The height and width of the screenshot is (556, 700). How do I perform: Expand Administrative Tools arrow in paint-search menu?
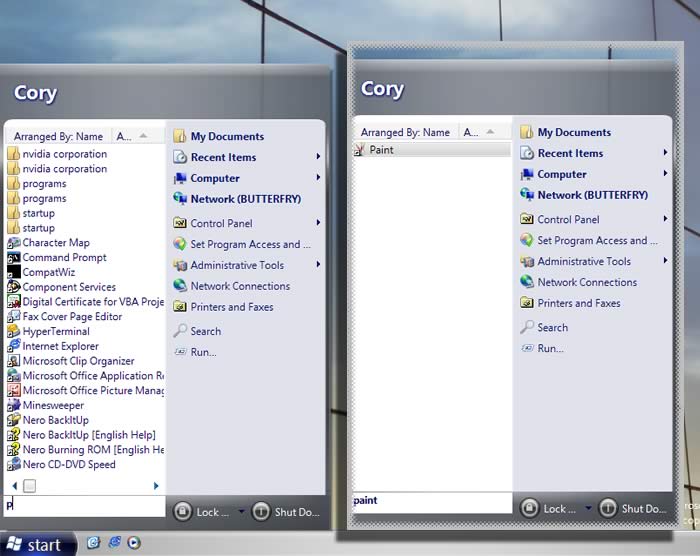pyautogui.click(x=665, y=260)
